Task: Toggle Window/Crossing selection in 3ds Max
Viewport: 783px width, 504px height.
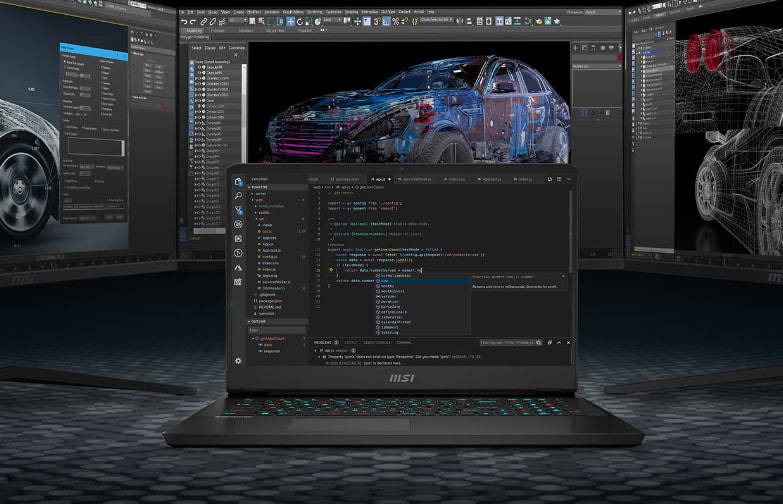Action: 280,21
